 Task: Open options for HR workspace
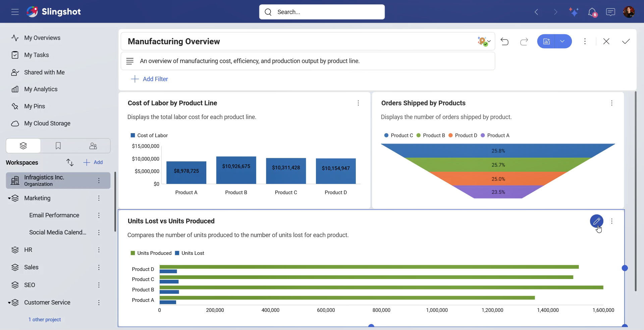[x=99, y=250]
